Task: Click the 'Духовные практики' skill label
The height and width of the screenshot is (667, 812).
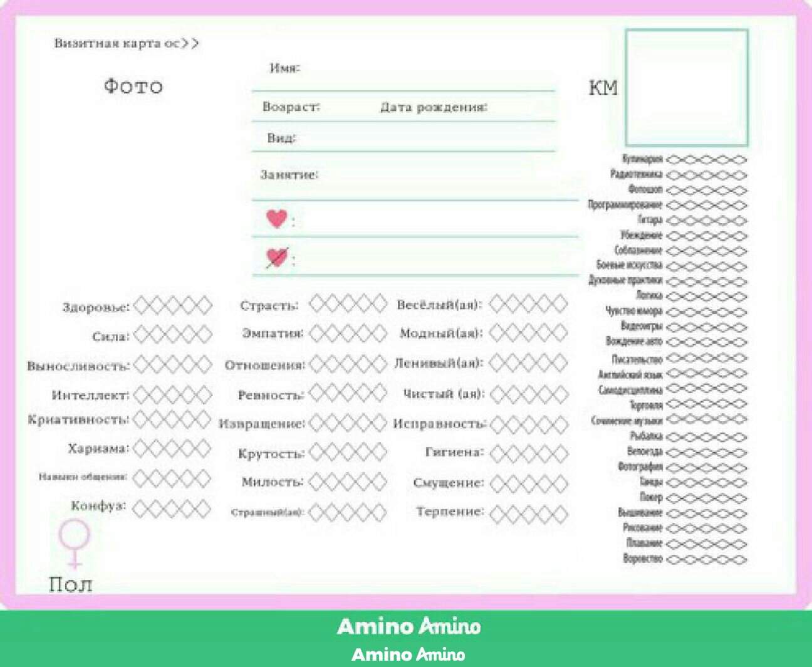Action: click(x=625, y=280)
